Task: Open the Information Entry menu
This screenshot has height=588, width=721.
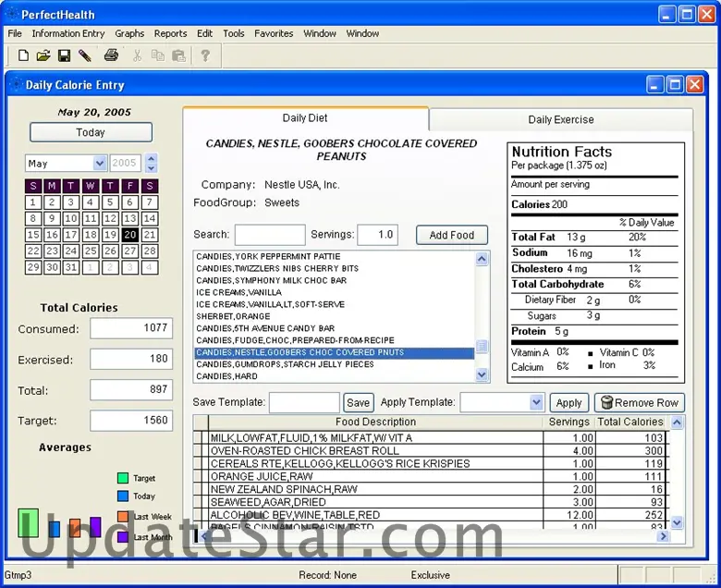Action: 68,33
